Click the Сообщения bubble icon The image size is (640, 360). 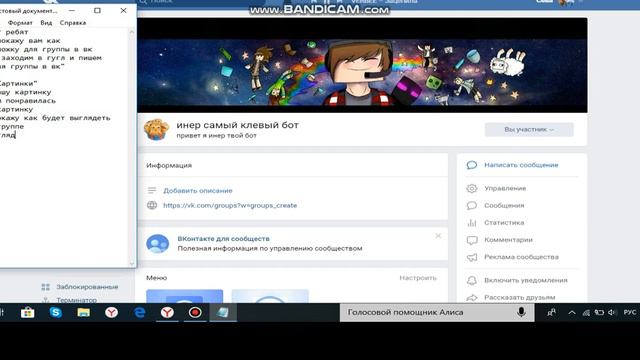click(471, 205)
